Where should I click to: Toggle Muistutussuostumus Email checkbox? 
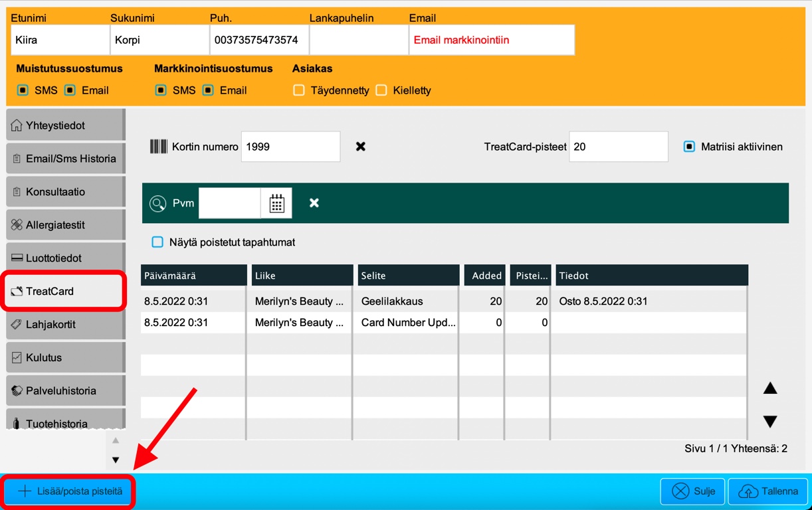(x=70, y=90)
